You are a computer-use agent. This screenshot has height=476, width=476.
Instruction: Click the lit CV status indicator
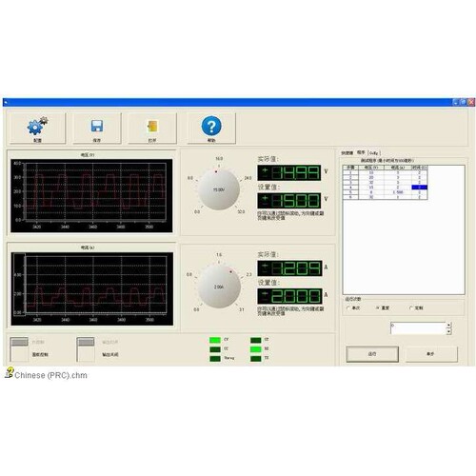[x=215, y=340]
